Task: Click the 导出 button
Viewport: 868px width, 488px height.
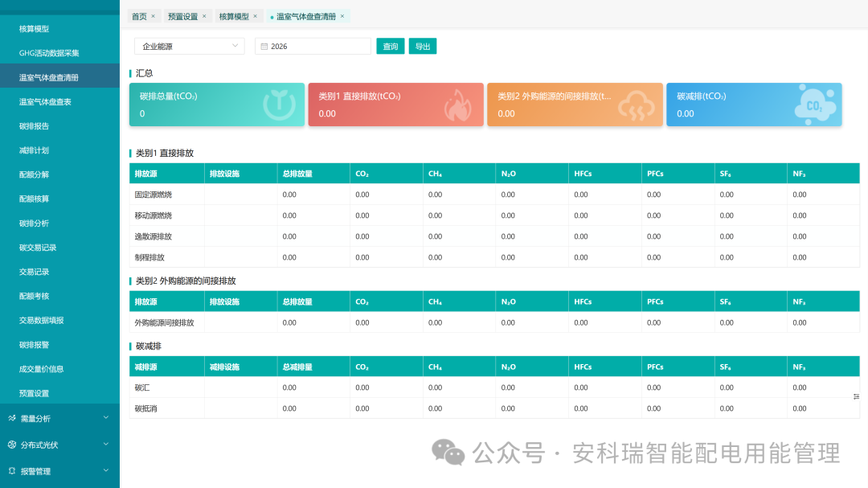Action: tap(423, 46)
